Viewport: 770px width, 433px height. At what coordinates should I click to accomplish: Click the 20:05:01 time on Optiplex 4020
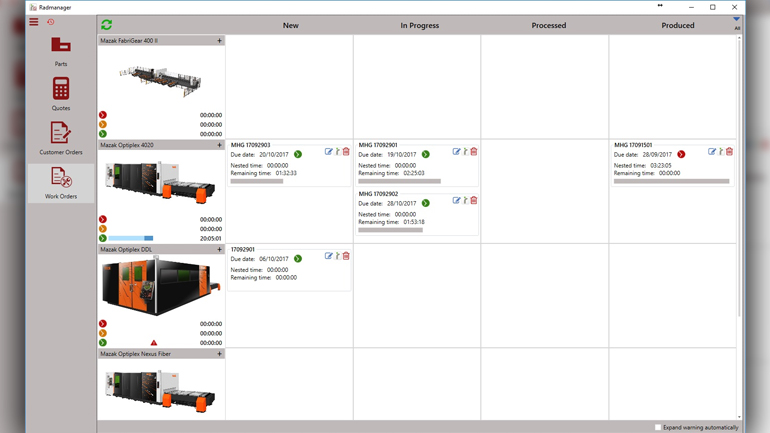coord(211,239)
